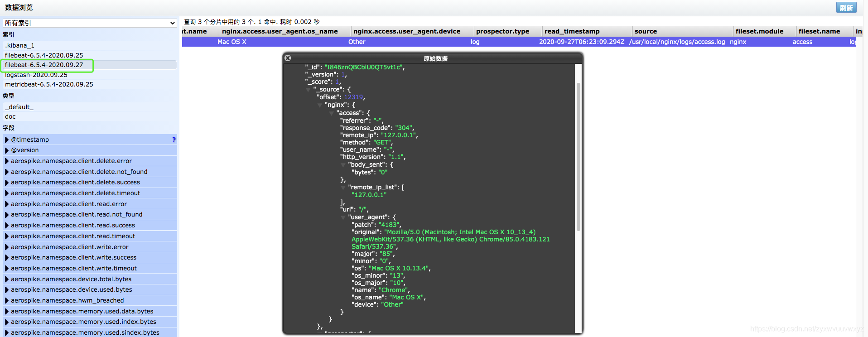Select the _default_ type

[x=90, y=107]
